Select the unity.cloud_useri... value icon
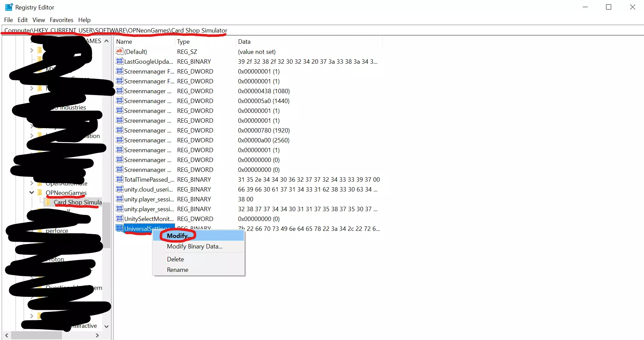644x340 pixels. (x=119, y=189)
